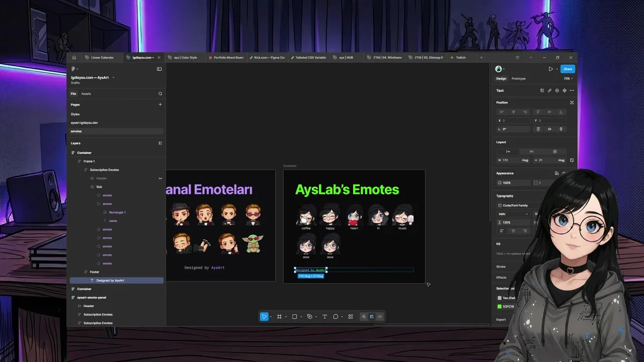Switch to Dev Mode in the toolbar
This screenshot has height=362, width=644.
click(380, 317)
